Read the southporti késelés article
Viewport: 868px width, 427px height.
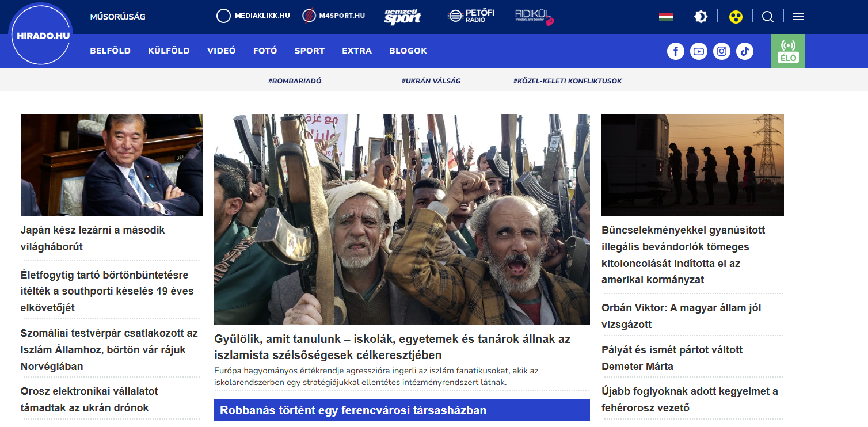[107, 291]
